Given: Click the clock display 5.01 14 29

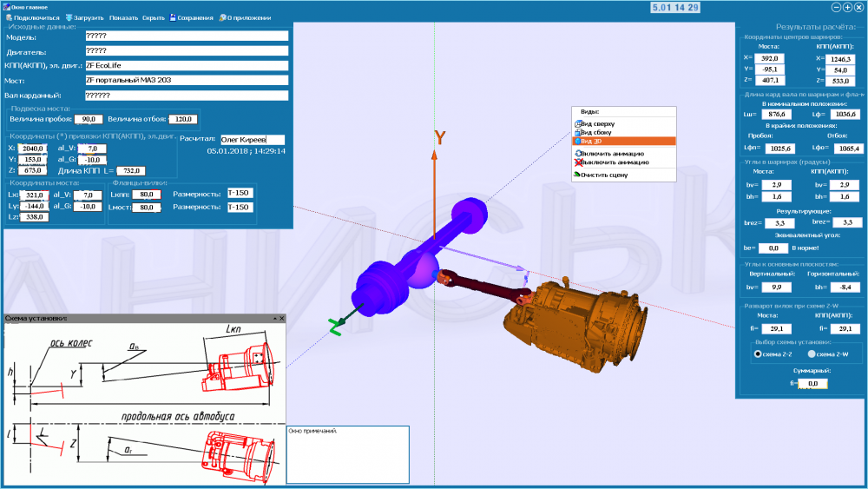Looking at the screenshot, I should 675,7.
